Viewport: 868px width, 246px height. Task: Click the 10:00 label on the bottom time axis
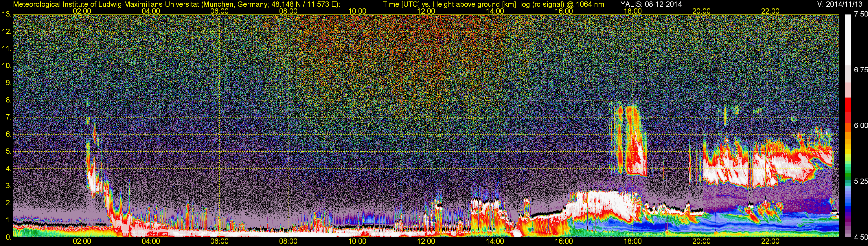click(357, 242)
